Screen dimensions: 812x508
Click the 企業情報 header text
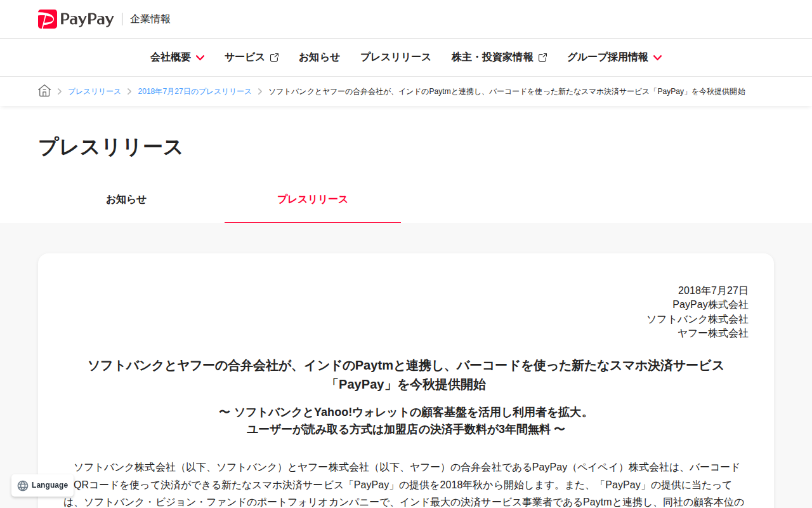tap(150, 19)
